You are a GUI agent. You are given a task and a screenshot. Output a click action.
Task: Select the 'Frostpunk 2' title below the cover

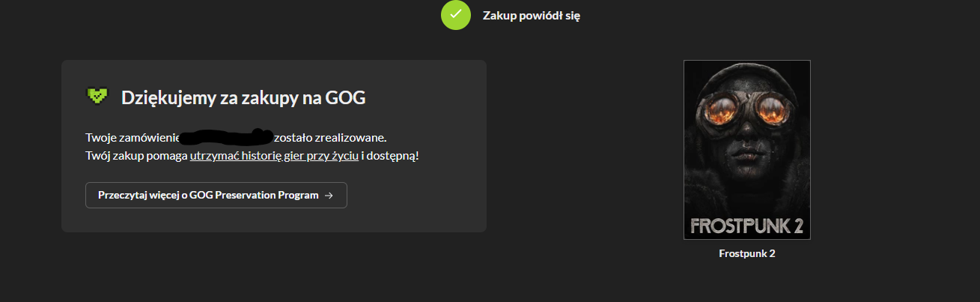pyautogui.click(x=747, y=254)
